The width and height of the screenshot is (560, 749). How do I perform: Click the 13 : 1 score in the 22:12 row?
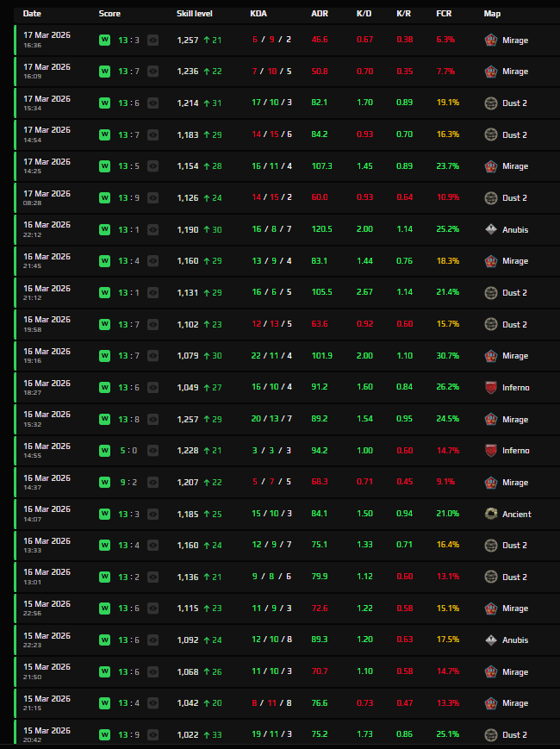(x=129, y=230)
